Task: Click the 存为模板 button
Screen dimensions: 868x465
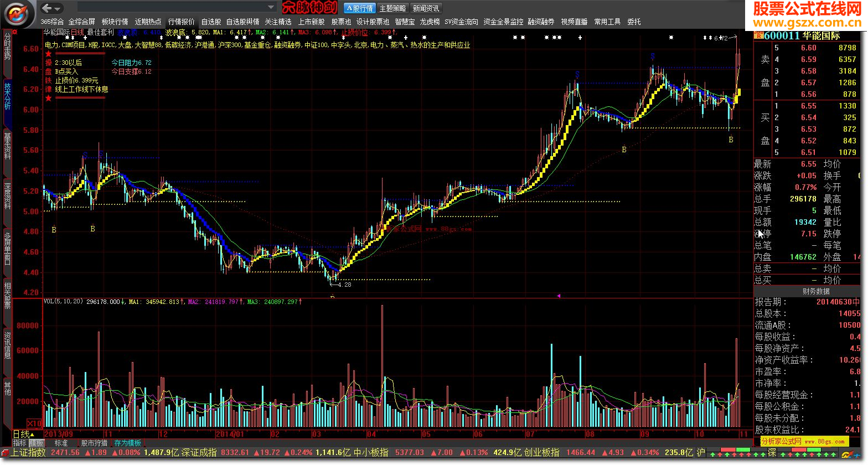Action: (127, 443)
